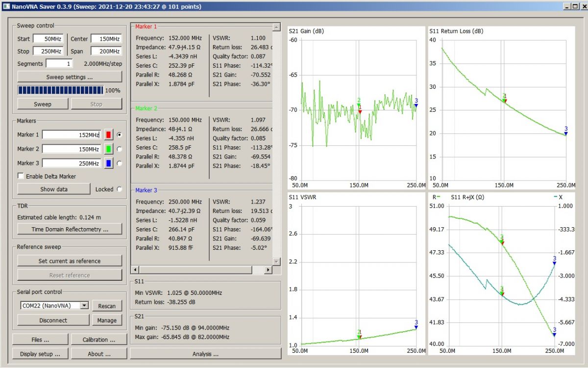Viewport: 588px width, 368px height.
Task: Click the blue Marker 3 color swatch
Action: (109, 163)
